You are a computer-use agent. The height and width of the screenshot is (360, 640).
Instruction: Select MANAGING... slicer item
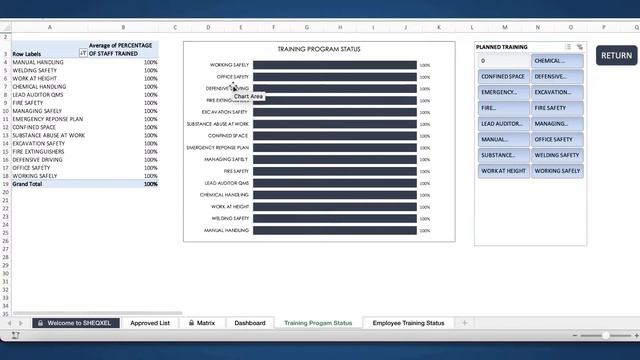557,124
